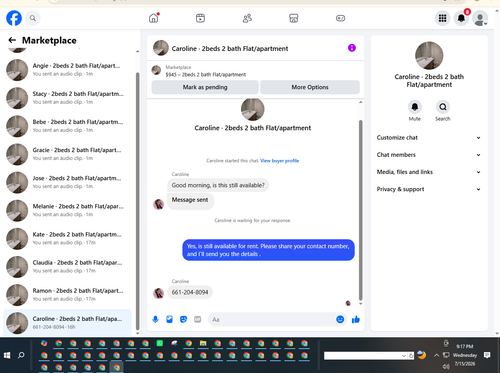Open Angie's conversation in list
Image resolution: width=500 pixels, height=373 pixels.
[x=68, y=70]
